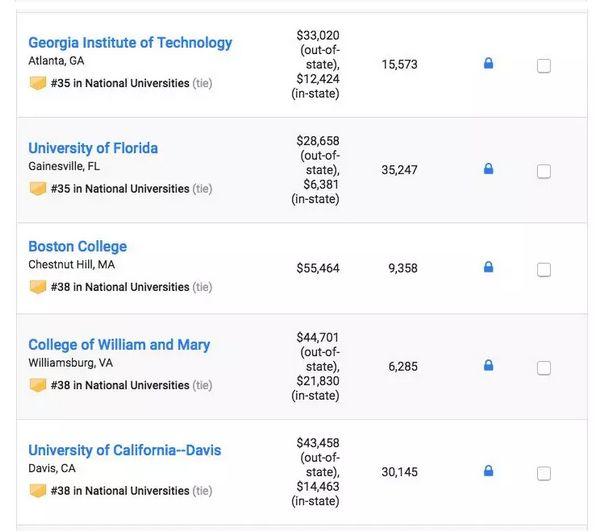Click the ranking badge icon under College of William and Mary
Image resolution: width=606 pixels, height=532 pixels.
coord(38,385)
